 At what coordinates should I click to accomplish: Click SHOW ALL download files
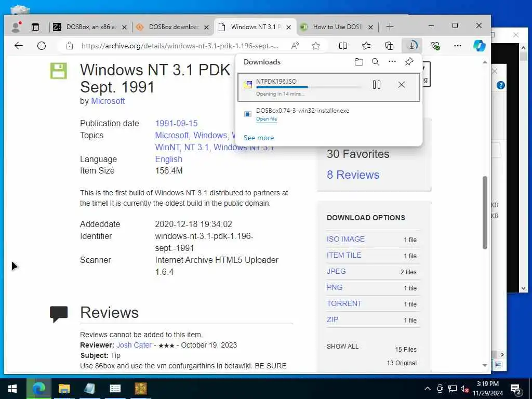point(342,347)
